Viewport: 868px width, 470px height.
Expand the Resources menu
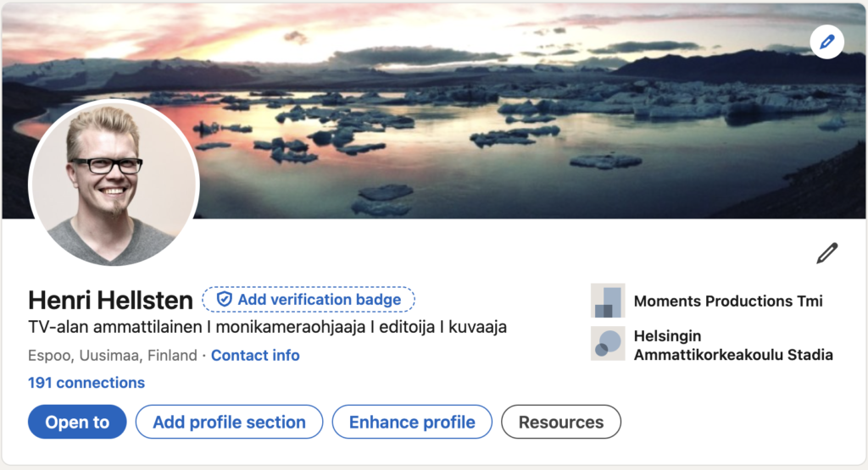[x=561, y=422]
